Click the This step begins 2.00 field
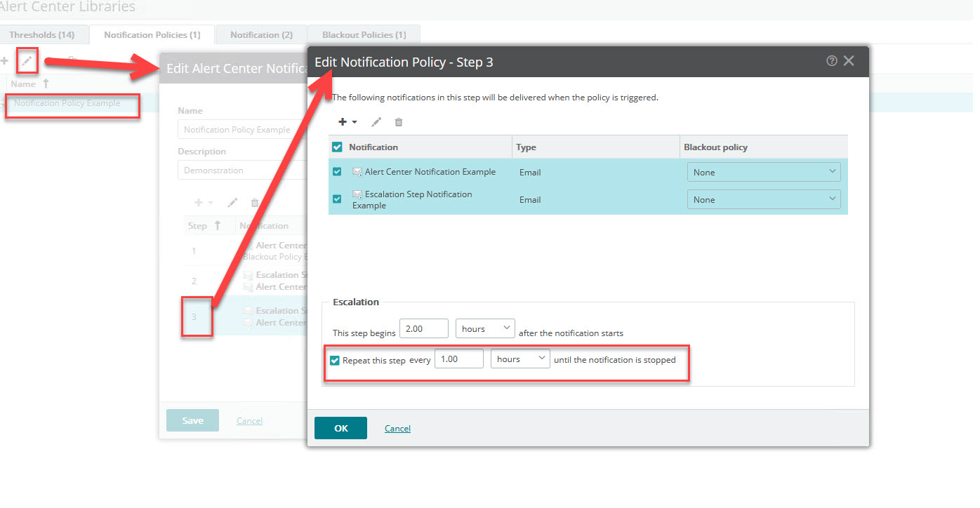Viewport: 980px width, 508px height. click(424, 328)
